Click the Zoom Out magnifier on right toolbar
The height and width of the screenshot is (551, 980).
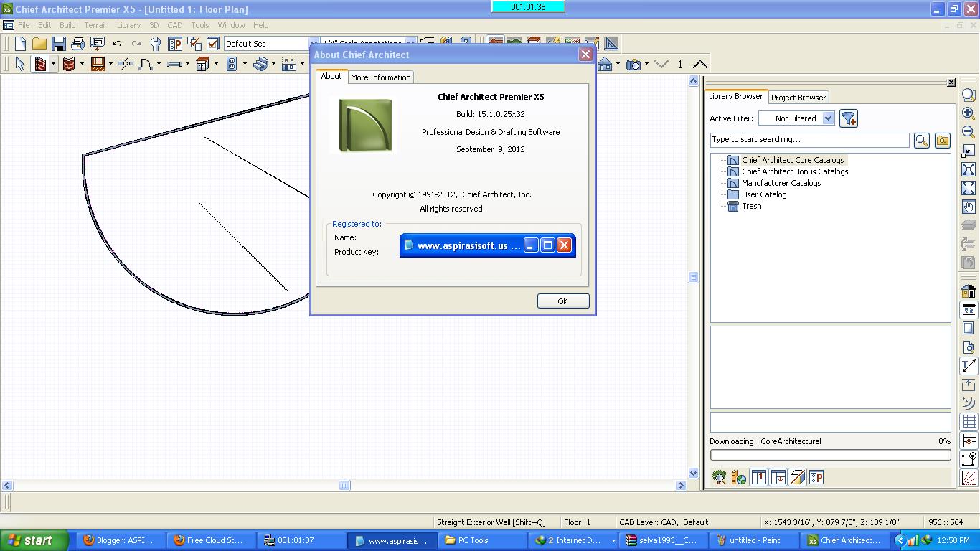point(969,132)
